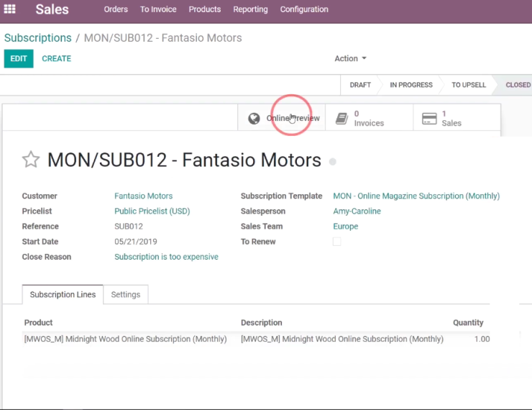Click the invoices book icon

[x=341, y=119]
